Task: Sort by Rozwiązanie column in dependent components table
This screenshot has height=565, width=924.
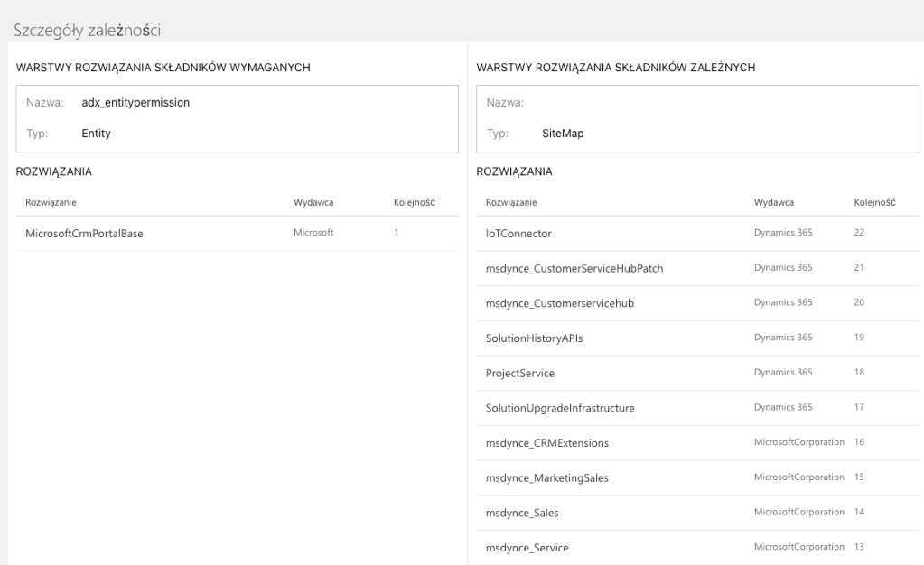Action: click(512, 202)
